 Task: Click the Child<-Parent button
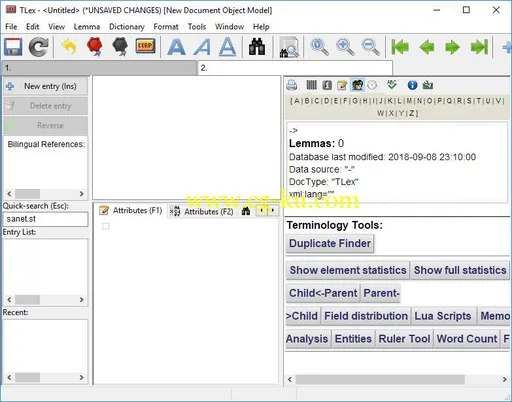point(323,293)
